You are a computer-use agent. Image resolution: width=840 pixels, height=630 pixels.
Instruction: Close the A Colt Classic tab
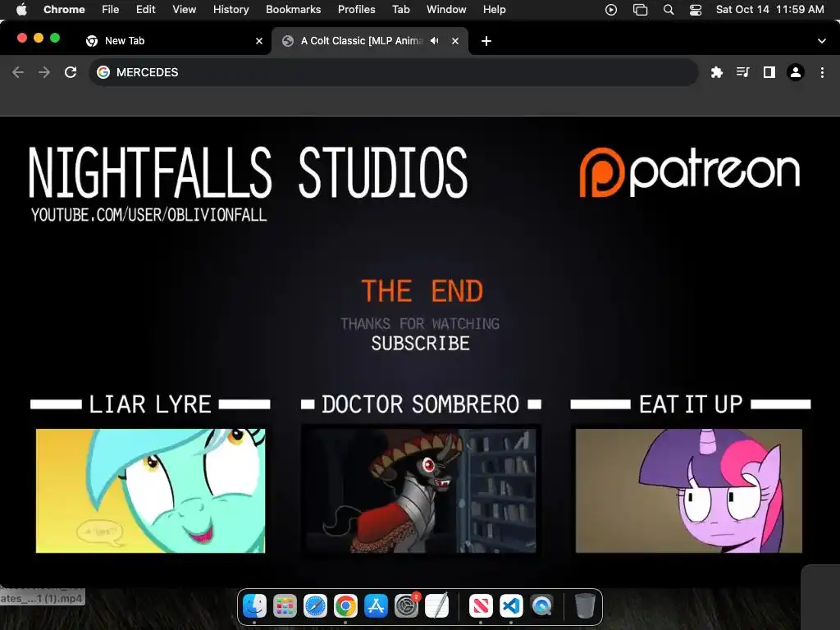454,41
